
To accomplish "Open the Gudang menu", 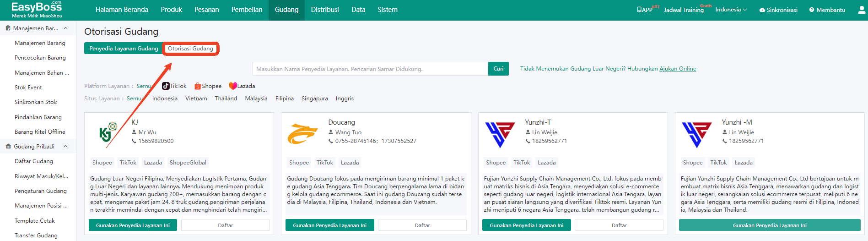I will coord(286,10).
